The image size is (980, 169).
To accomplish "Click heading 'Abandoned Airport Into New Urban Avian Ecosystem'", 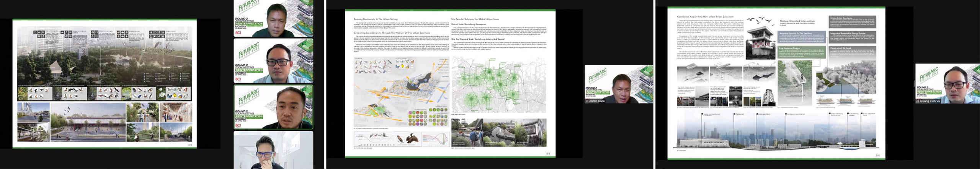I will (x=704, y=17).
